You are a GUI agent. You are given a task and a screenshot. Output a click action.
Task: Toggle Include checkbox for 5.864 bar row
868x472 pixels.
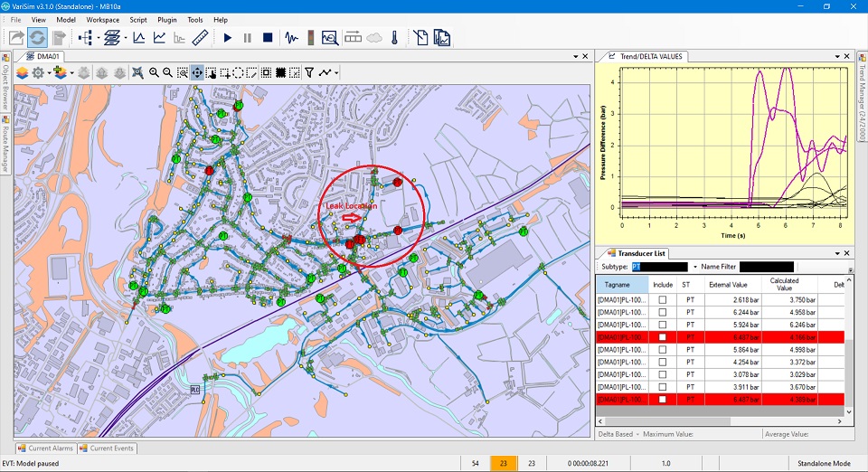[x=663, y=349]
